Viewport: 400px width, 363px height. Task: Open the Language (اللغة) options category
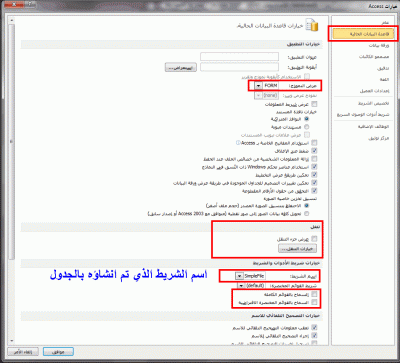pos(384,80)
